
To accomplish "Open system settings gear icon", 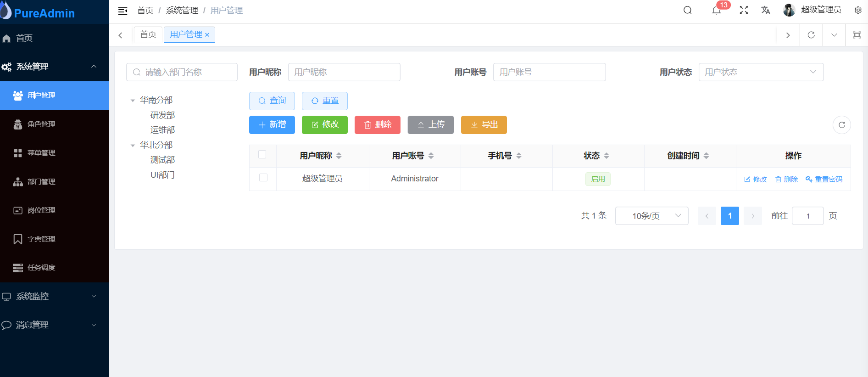I will (x=858, y=10).
